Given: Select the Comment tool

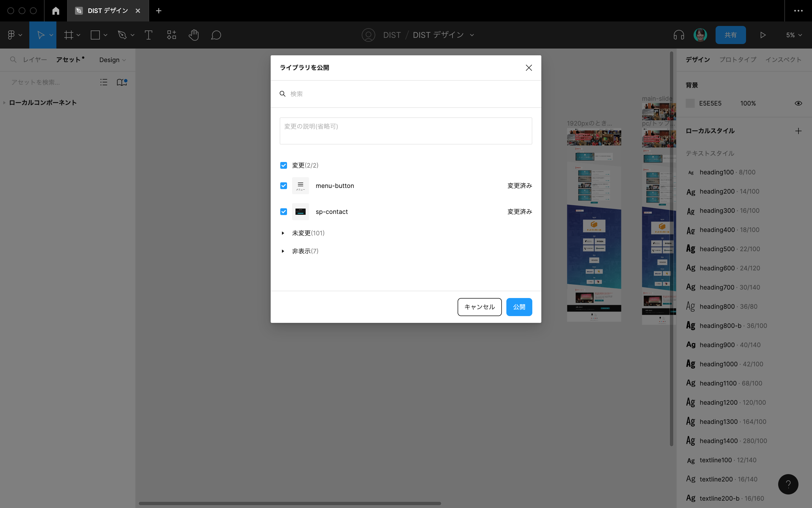Looking at the screenshot, I should point(216,35).
